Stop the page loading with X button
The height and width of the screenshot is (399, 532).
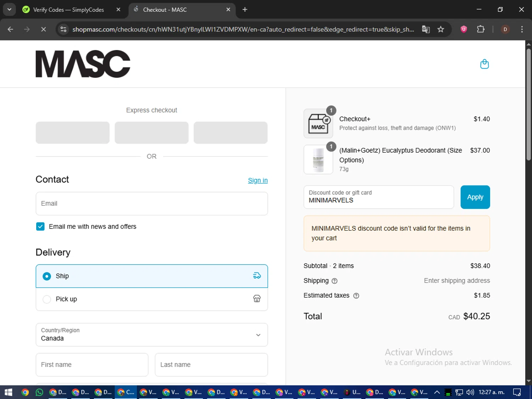[x=43, y=29]
